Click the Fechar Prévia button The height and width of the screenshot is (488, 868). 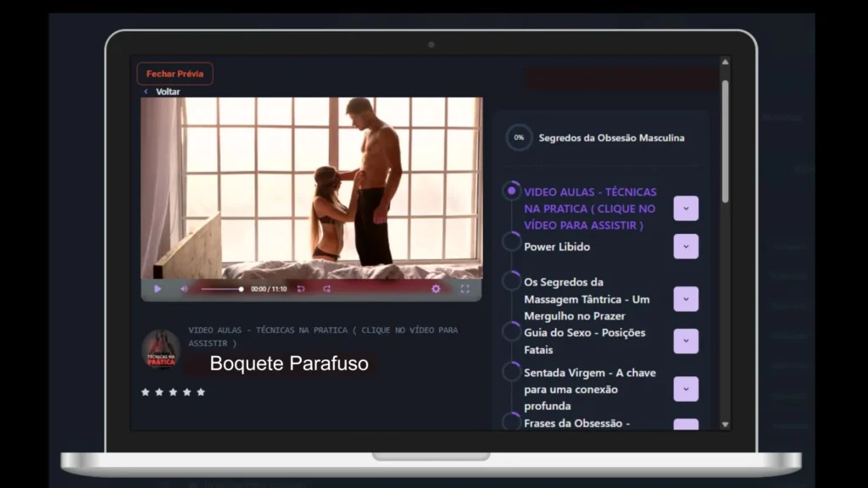coord(175,74)
